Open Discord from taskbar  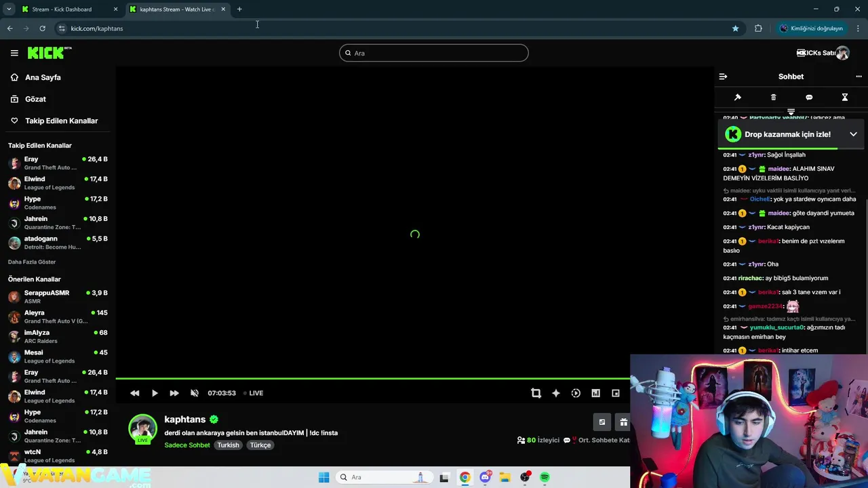(485, 477)
